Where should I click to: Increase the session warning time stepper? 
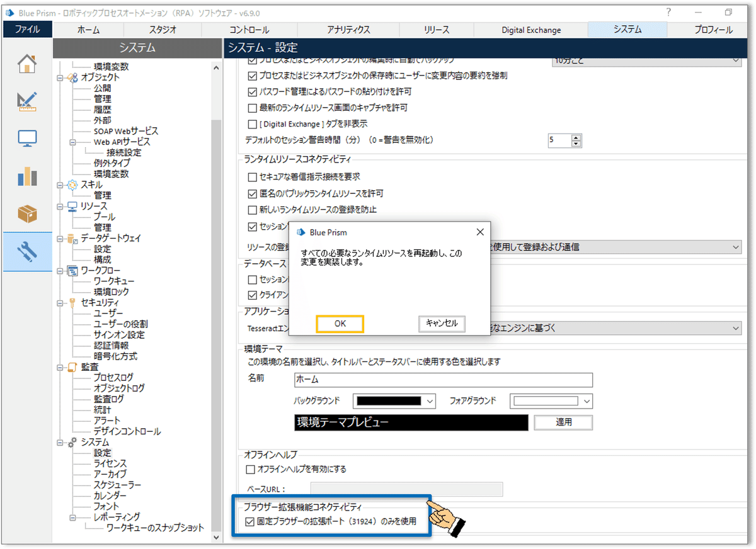[576, 137]
